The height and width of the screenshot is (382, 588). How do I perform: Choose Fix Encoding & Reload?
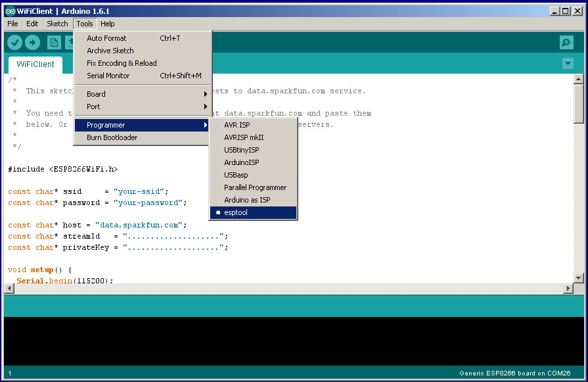[142, 63]
